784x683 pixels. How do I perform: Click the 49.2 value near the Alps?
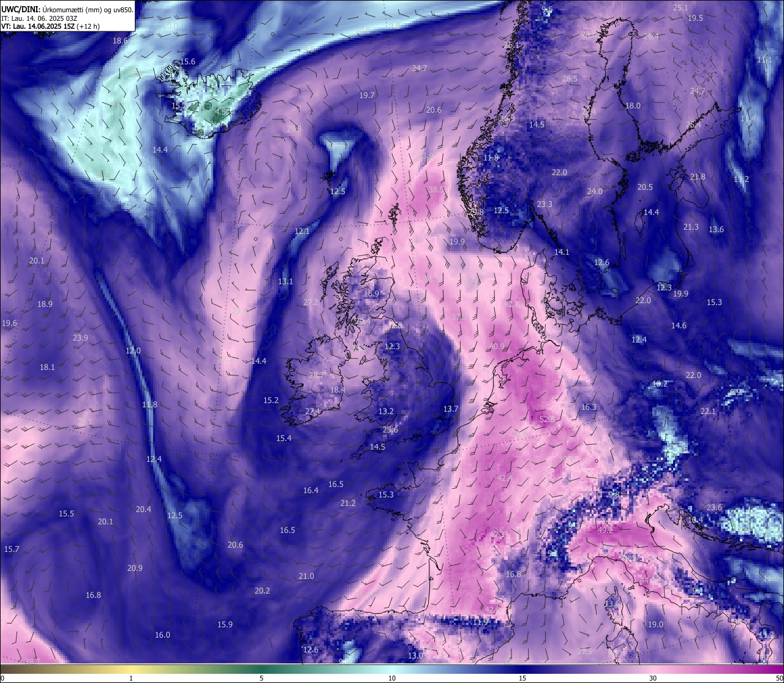605,530
